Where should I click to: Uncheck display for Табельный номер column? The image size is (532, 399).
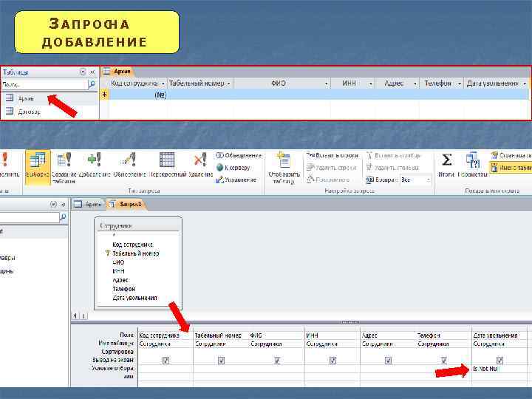coord(221,361)
